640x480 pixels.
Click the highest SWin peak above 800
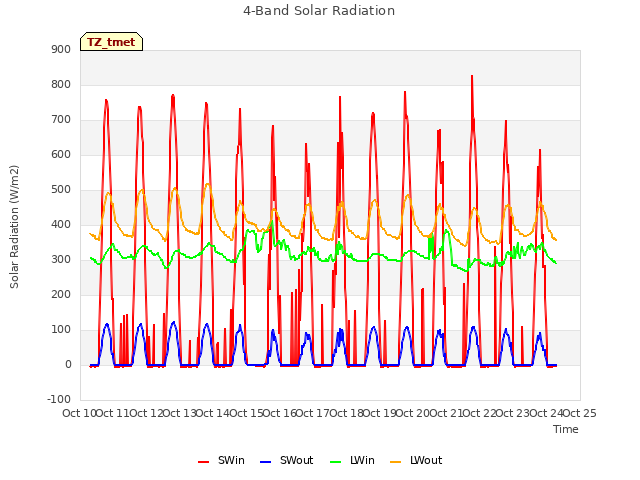[x=472, y=76]
